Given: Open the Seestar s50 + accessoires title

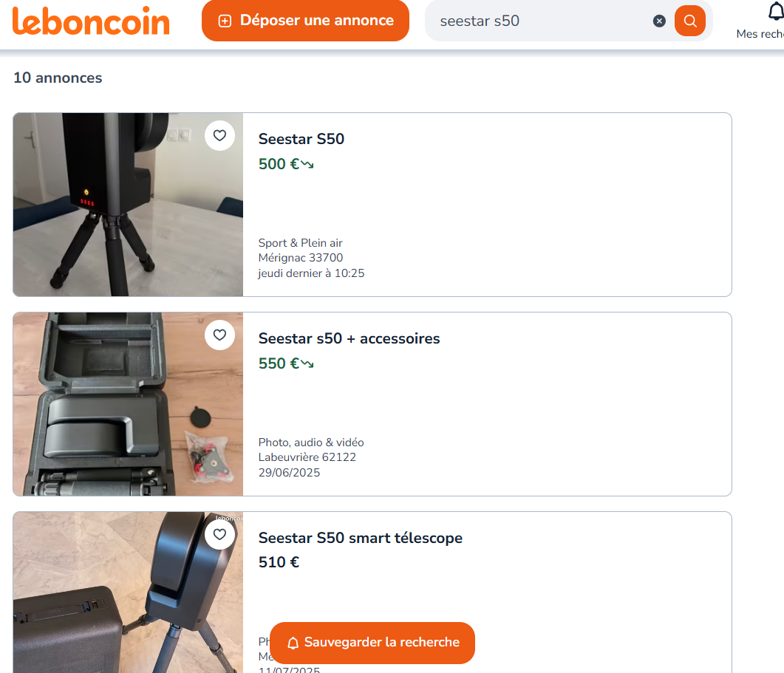Looking at the screenshot, I should pyautogui.click(x=349, y=338).
